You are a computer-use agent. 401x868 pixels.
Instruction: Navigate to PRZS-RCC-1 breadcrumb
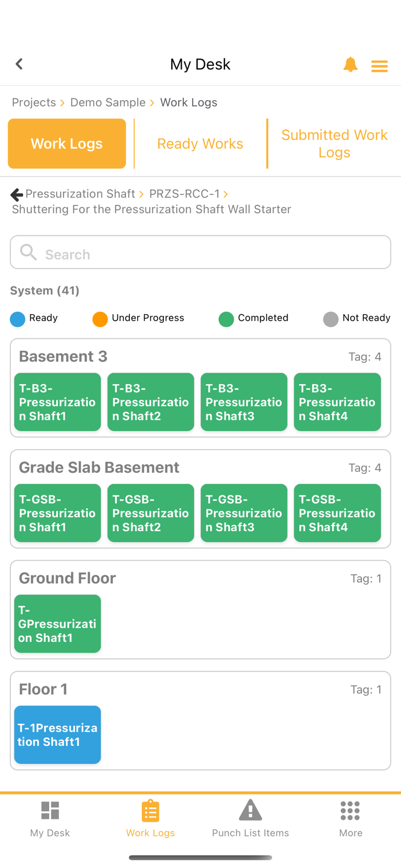click(x=184, y=194)
